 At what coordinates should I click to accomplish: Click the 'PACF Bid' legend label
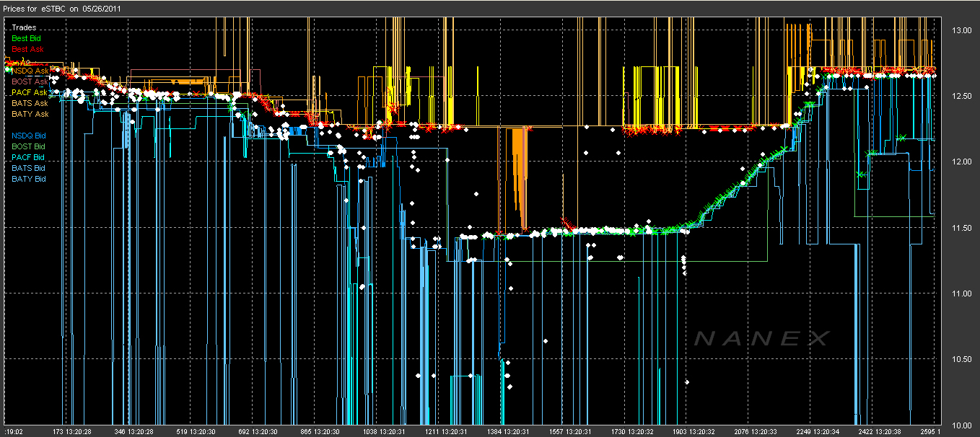[28, 156]
